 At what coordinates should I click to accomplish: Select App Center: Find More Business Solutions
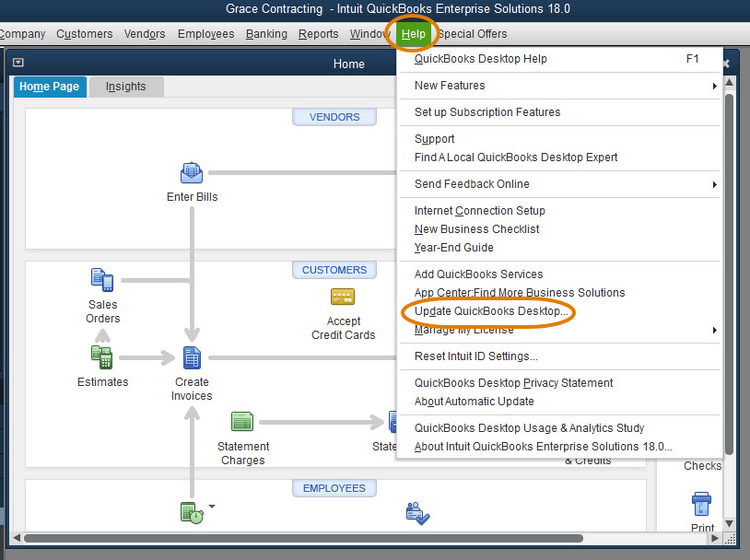(558, 293)
